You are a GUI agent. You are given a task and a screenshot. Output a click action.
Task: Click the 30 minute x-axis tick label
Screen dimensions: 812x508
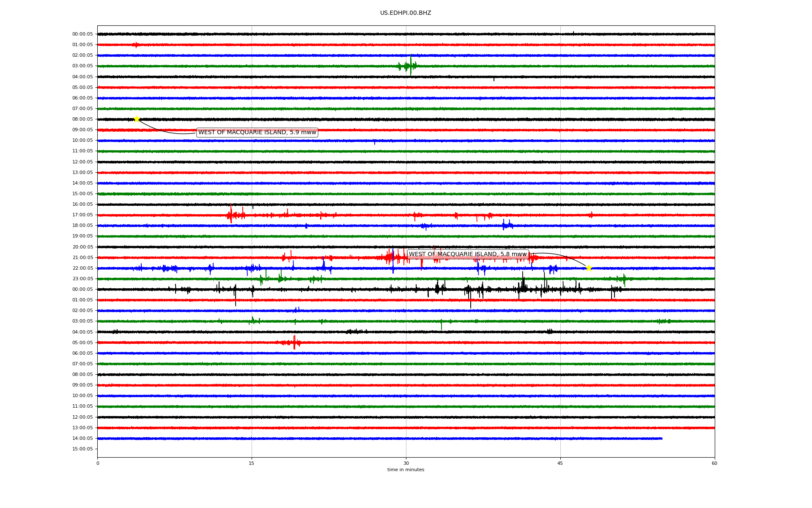[406, 463]
